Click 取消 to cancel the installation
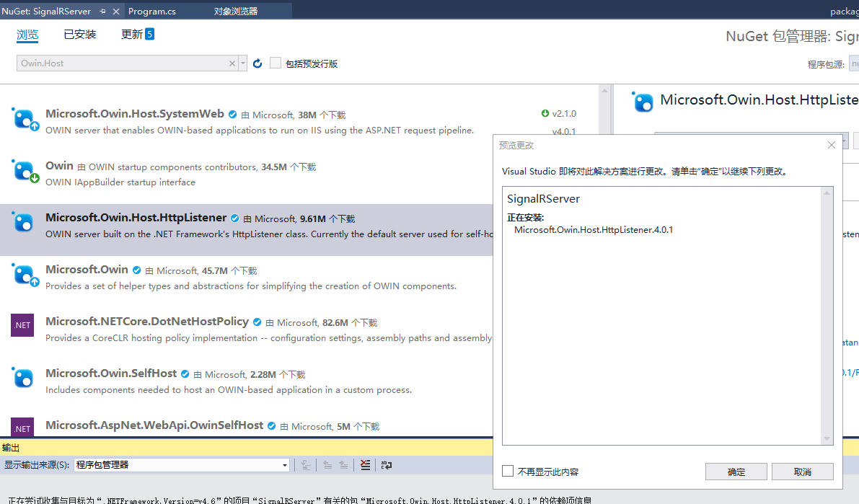Screen dimensions: 859x504 [x=802, y=471]
